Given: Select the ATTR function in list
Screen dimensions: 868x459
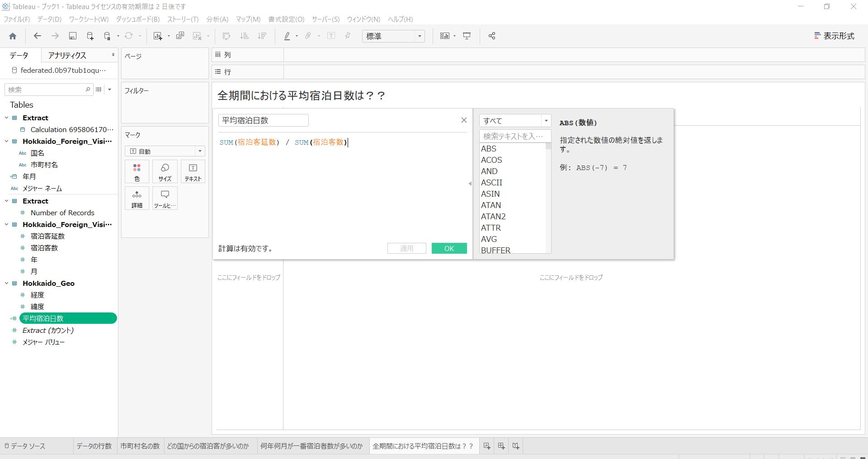Looking at the screenshot, I should tap(491, 228).
